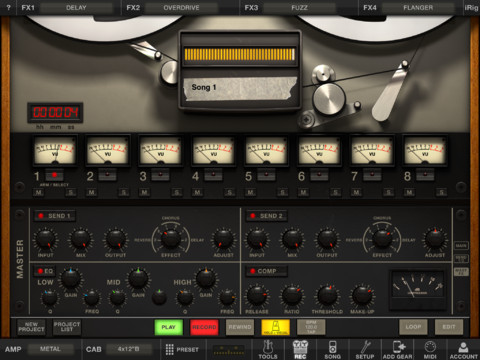The width and height of the screenshot is (480, 360).
Task: Arm track 1 for recording
Action: pos(54,175)
